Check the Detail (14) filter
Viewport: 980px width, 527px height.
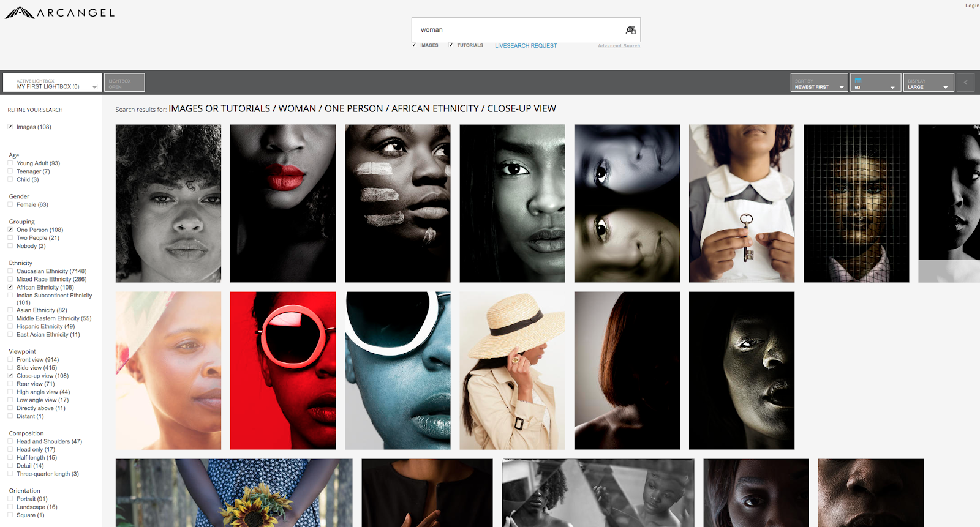[10, 466]
